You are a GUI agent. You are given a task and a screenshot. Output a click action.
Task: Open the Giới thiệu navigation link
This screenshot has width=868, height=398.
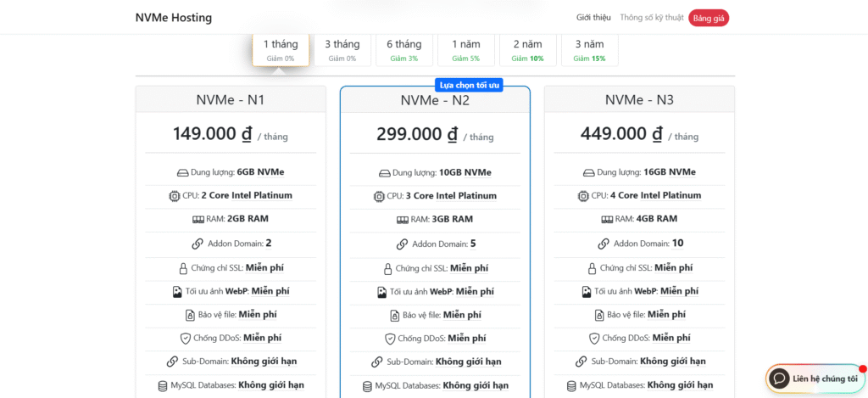pos(593,17)
